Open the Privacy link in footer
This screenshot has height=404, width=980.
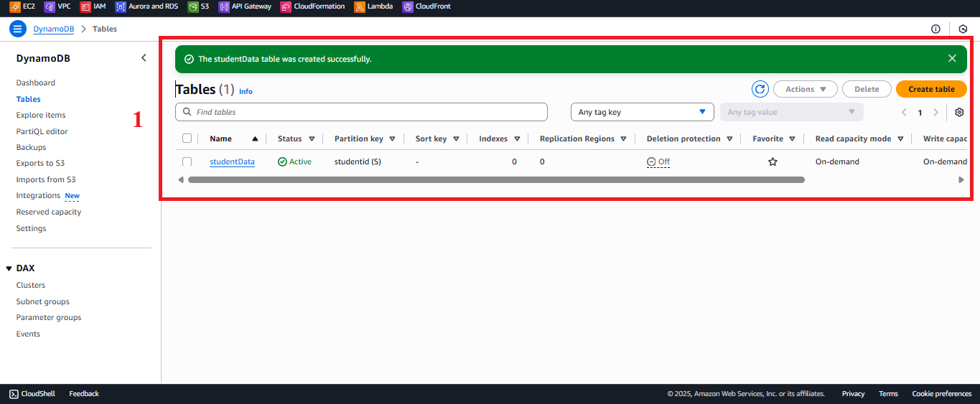[853, 394]
